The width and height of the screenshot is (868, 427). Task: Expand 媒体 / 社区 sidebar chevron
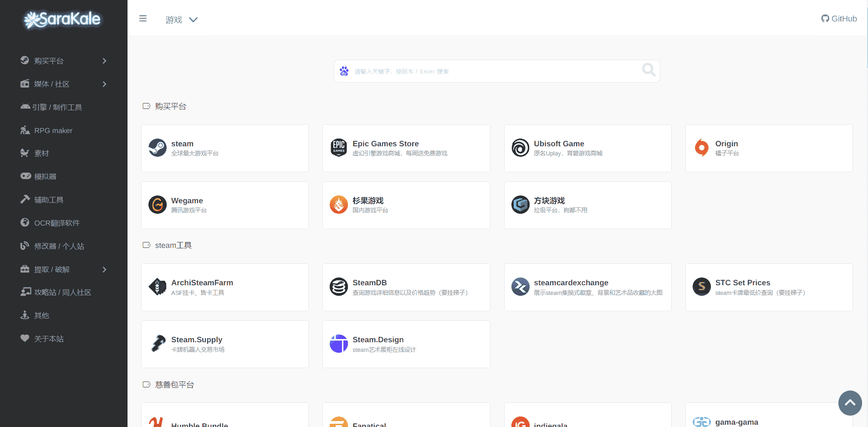pyautogui.click(x=104, y=84)
